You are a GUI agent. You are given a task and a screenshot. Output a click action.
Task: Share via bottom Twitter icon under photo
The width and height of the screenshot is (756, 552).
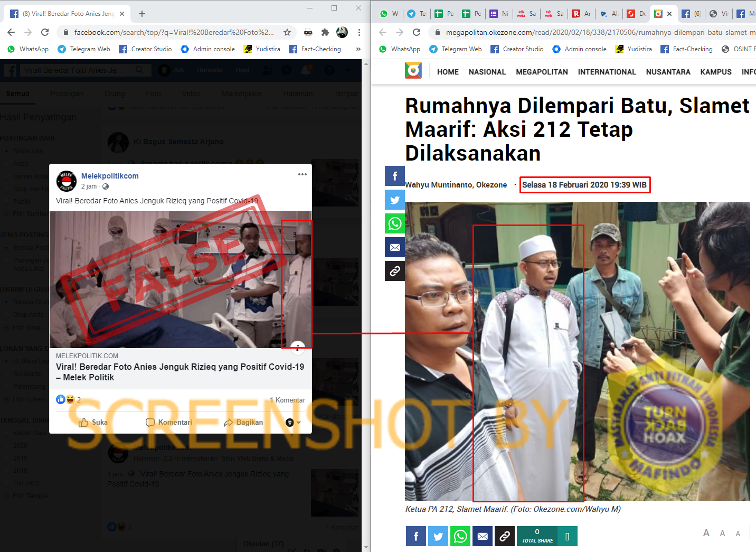[438, 536]
